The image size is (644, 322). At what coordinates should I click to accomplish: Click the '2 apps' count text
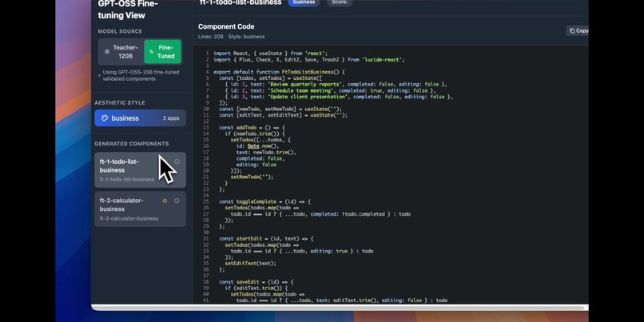(x=171, y=118)
